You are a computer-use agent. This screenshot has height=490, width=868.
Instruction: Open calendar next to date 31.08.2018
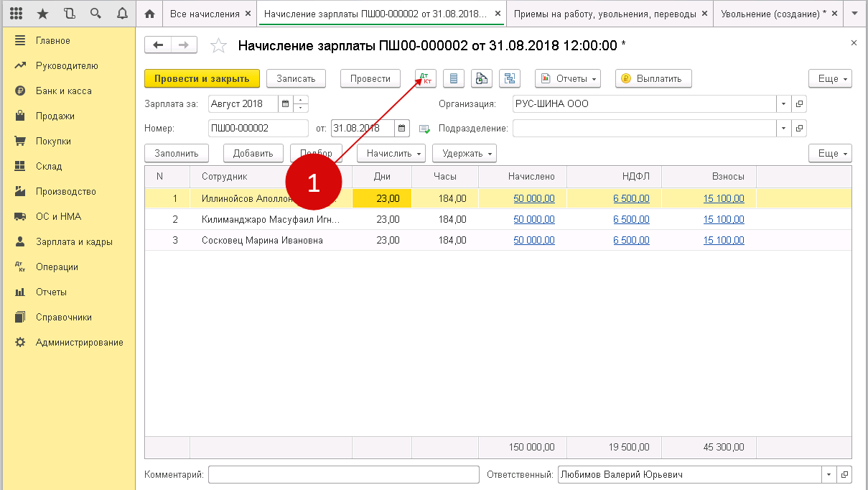point(403,129)
